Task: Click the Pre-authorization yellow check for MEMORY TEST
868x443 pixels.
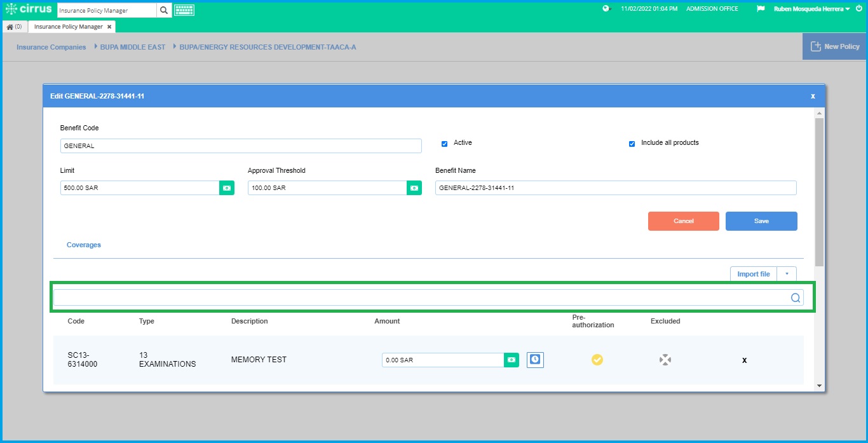Action: point(597,359)
